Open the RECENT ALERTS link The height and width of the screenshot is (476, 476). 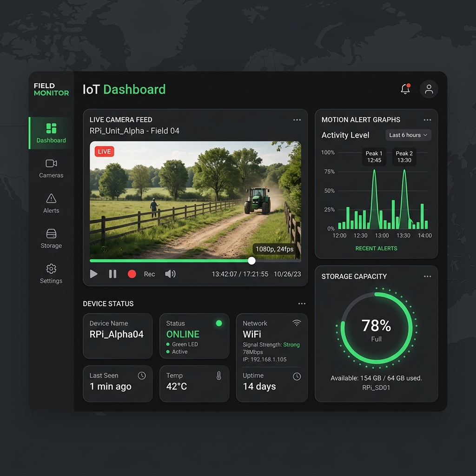376,248
